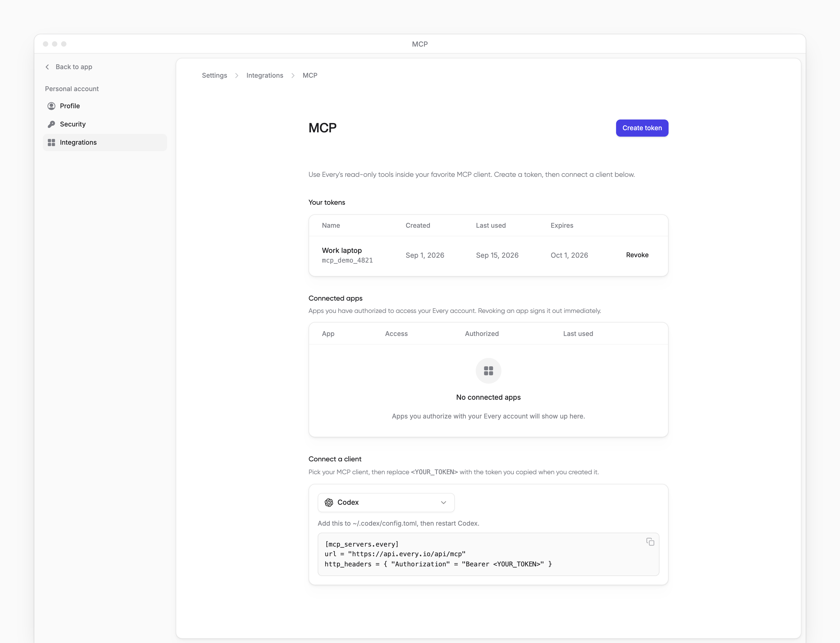
Task: Click the Name column header in tokens table
Action: click(331, 225)
